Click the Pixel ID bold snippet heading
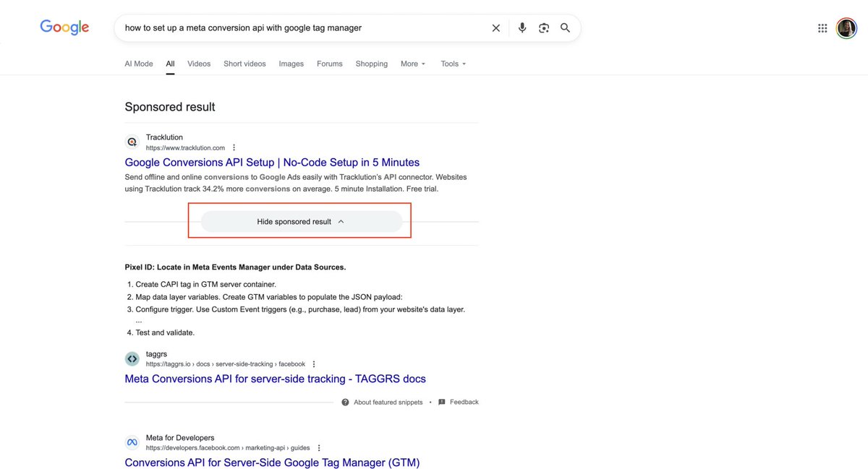The image size is (868, 469). [235, 267]
